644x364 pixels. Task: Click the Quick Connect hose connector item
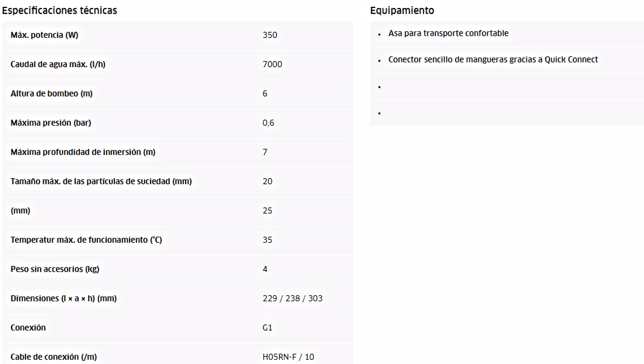click(x=493, y=60)
